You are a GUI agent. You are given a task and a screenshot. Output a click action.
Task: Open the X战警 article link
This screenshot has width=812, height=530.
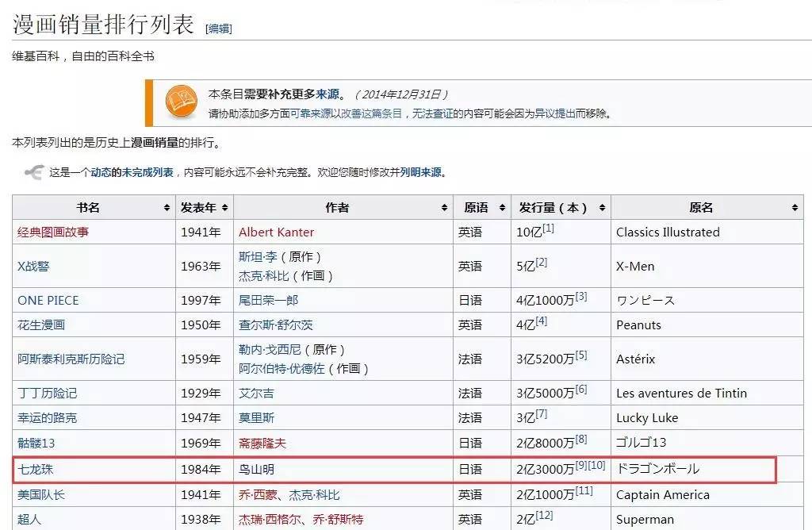point(33,267)
